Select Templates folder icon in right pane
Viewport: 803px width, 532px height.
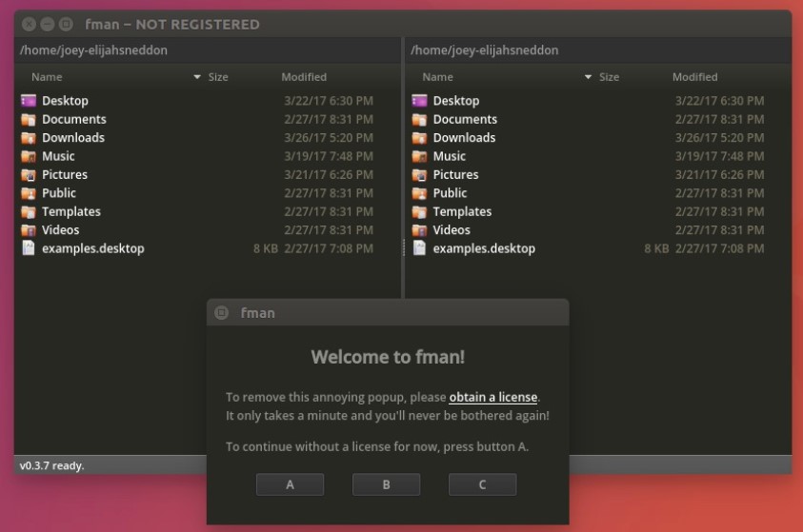(419, 211)
